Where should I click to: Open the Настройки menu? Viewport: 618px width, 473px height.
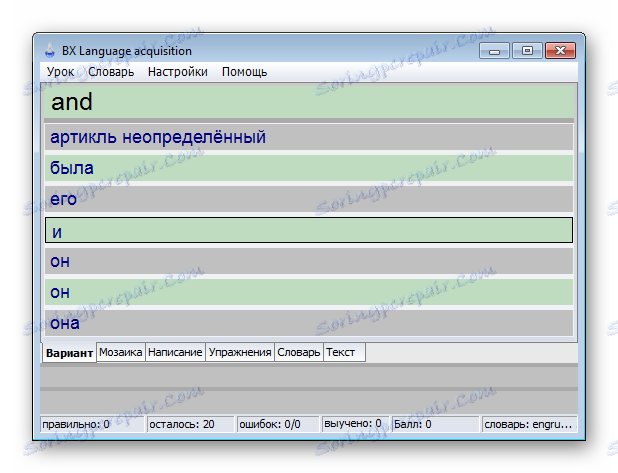click(178, 72)
